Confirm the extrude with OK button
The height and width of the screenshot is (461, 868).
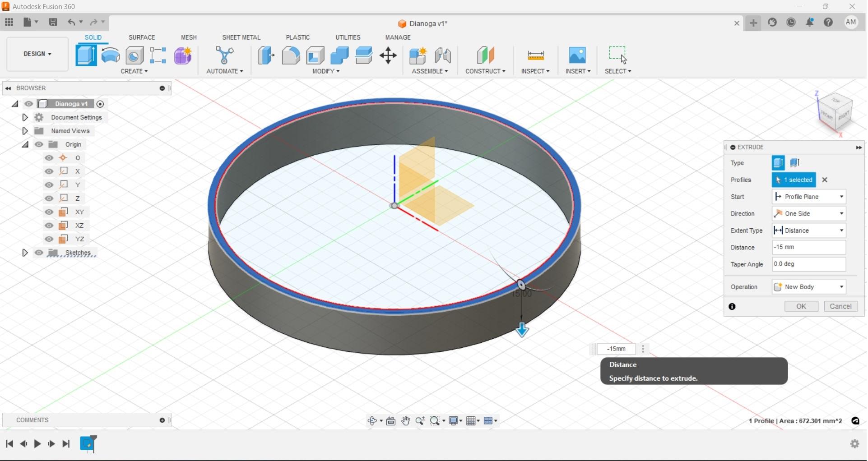801,306
